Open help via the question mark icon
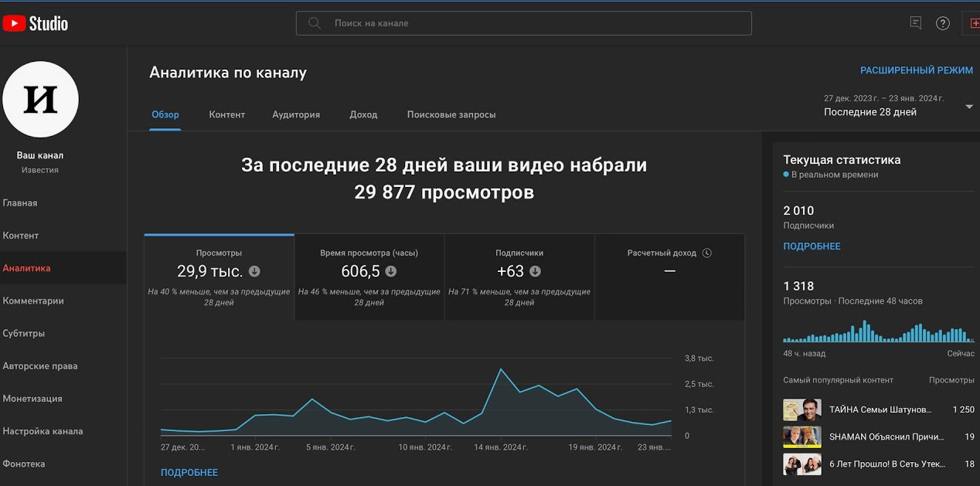This screenshot has width=980, height=486. point(942,22)
